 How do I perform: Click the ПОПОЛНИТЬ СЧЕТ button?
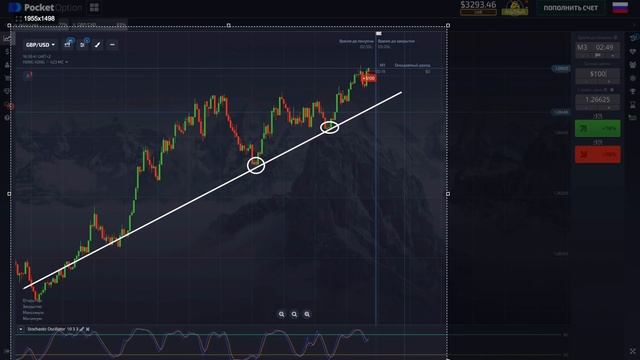570,8
